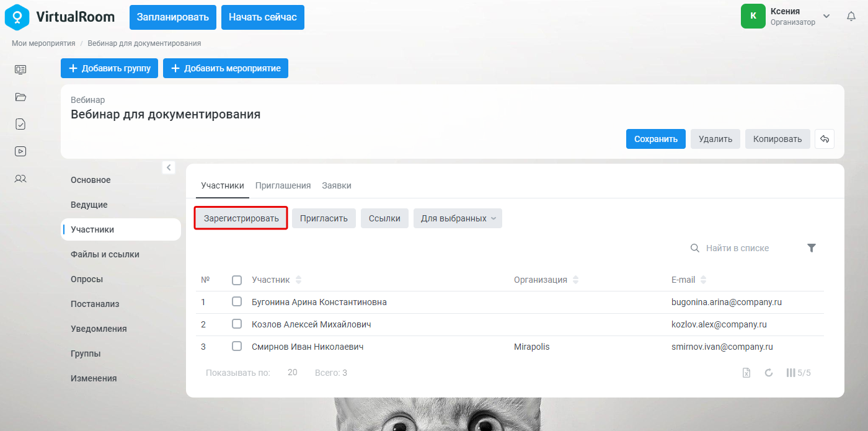This screenshot has height=431, width=868.
Task: Click the VirtualRoom logo icon
Action: coord(17,17)
